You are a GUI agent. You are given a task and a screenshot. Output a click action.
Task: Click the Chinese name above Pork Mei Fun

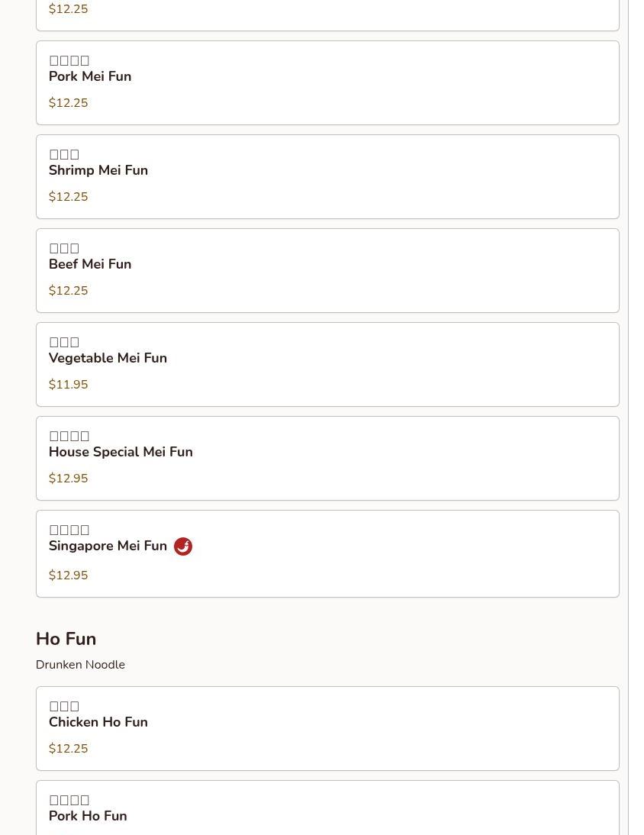[69, 60]
